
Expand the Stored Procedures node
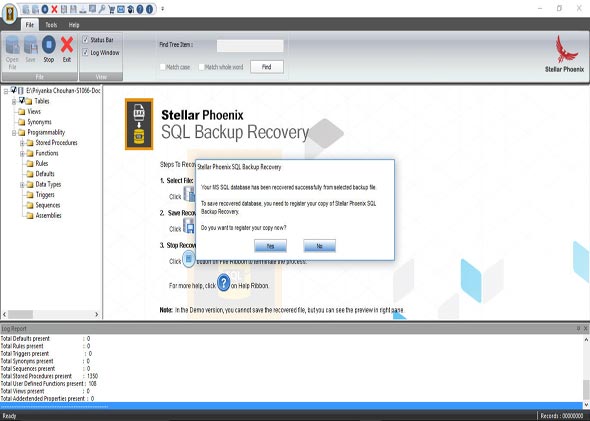[x=22, y=143]
